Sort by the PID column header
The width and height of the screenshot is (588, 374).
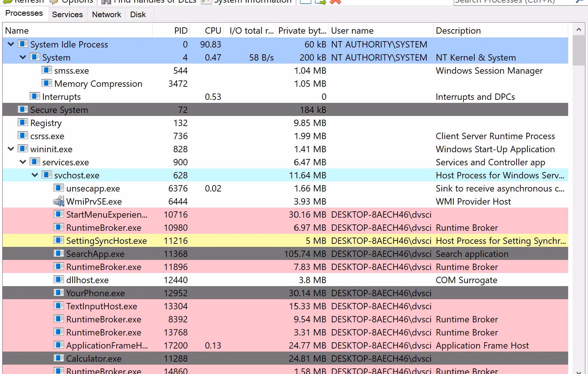[x=181, y=31]
